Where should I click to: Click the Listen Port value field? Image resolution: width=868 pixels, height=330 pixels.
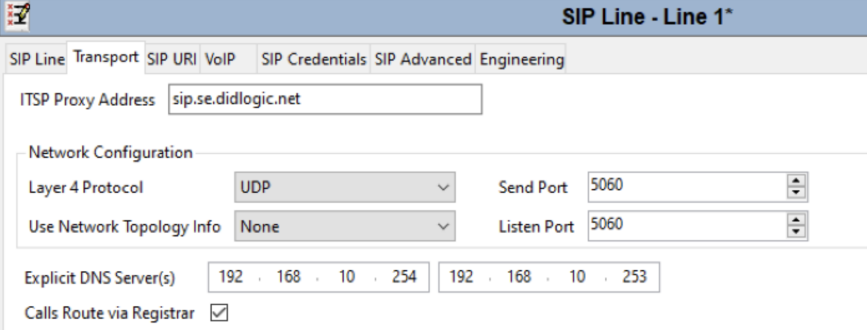687,226
